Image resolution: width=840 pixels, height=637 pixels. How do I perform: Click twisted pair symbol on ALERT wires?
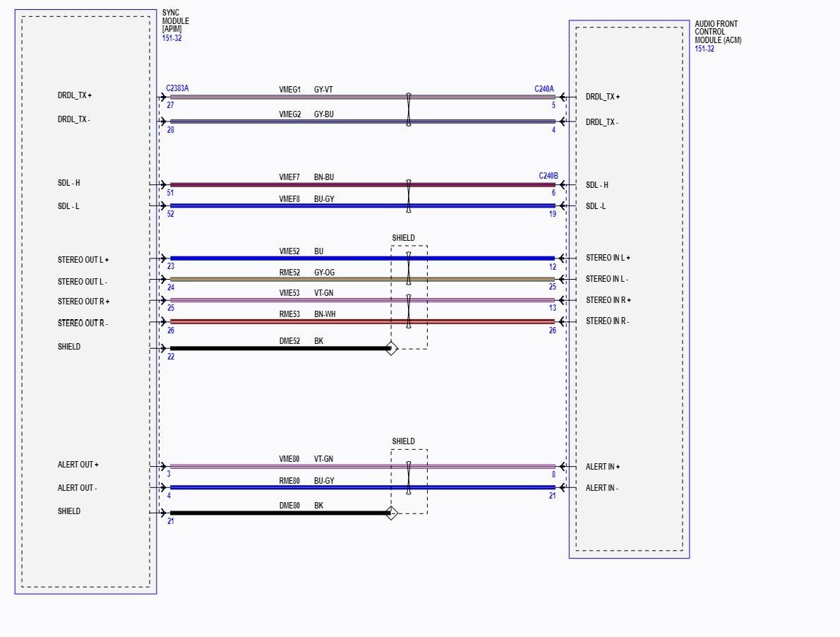(x=408, y=477)
